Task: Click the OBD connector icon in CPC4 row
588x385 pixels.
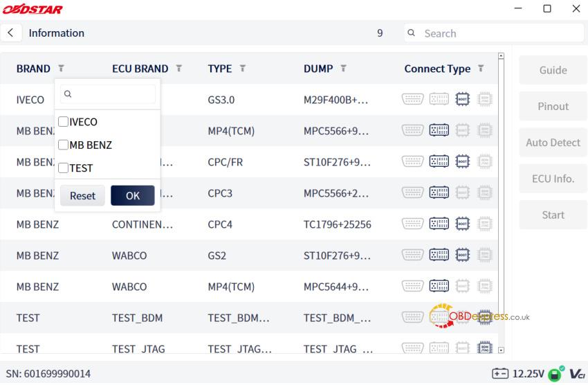Action: click(x=412, y=224)
